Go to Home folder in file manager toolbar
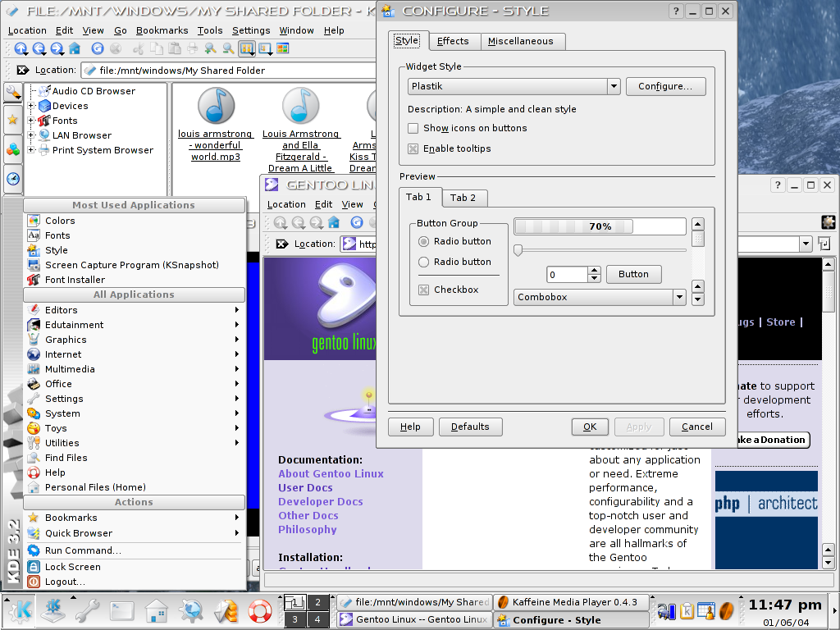Screen dimensions: 840x630 pos(75,48)
